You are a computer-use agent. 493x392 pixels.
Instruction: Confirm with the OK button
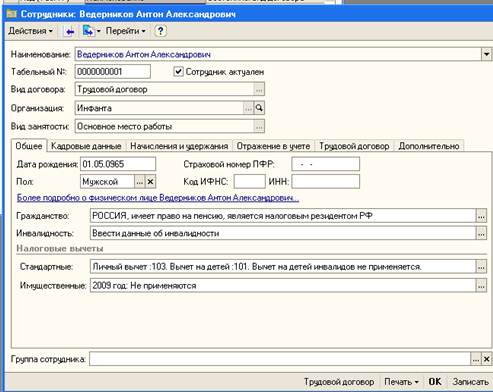435,382
